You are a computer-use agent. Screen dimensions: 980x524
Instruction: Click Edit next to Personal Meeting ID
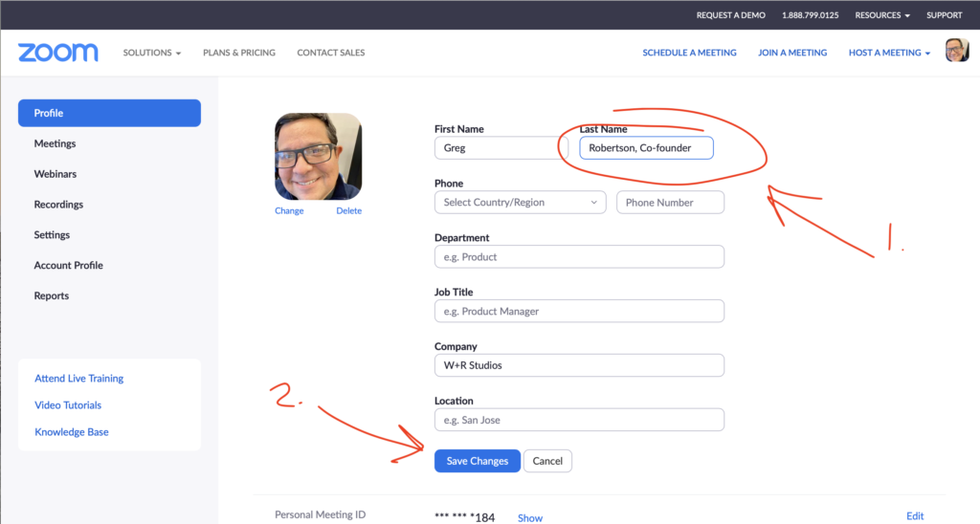[915, 516]
